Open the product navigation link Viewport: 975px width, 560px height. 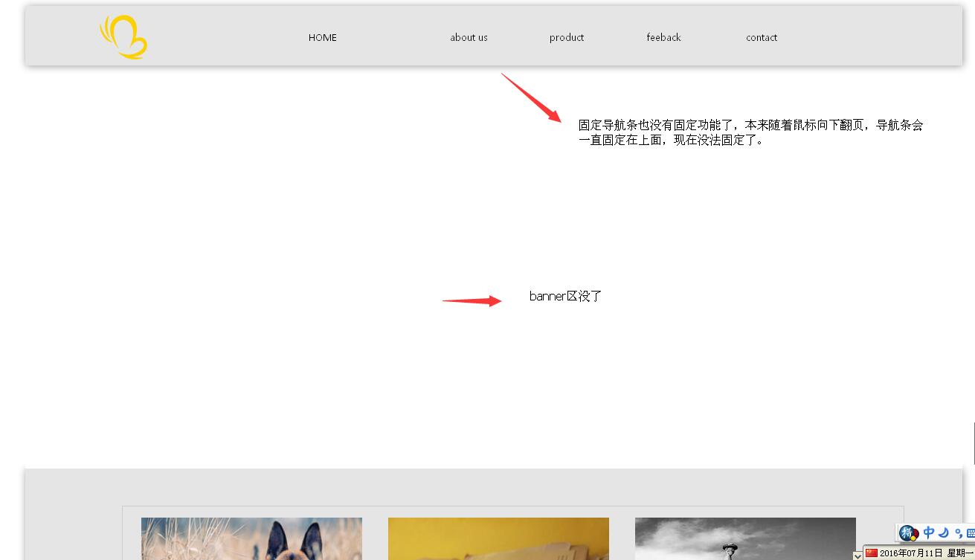[567, 37]
